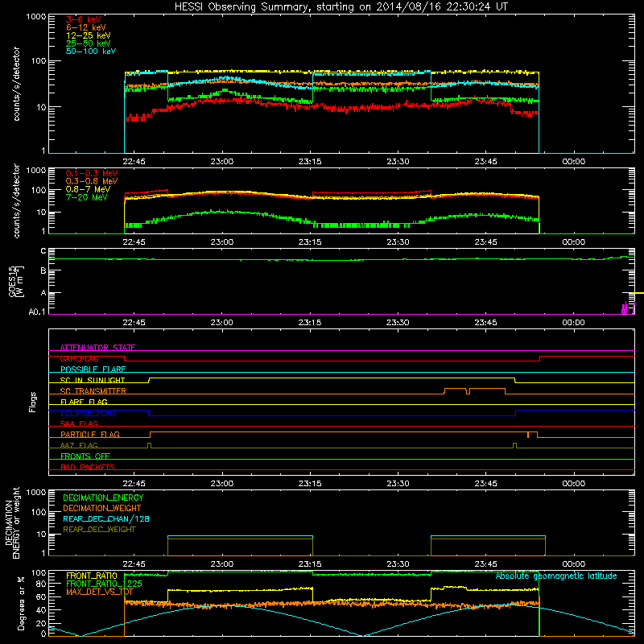
Task: Click the DECIMATION_WEIGHT legend entry
Action: coord(102,508)
